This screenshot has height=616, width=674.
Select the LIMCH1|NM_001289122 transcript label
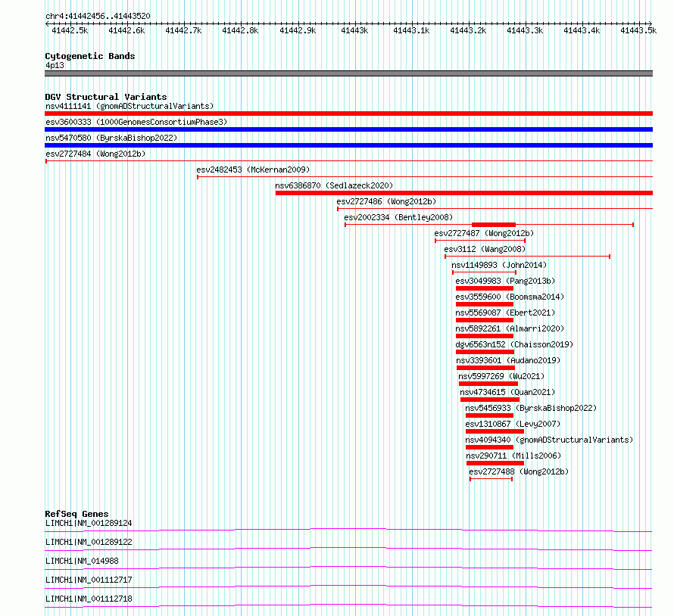pyautogui.click(x=89, y=542)
